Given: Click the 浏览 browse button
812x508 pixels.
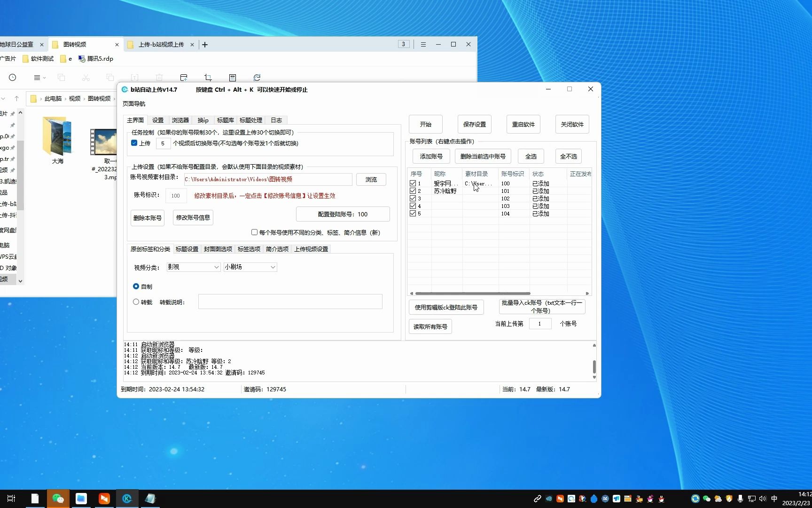Looking at the screenshot, I should pyautogui.click(x=371, y=179).
